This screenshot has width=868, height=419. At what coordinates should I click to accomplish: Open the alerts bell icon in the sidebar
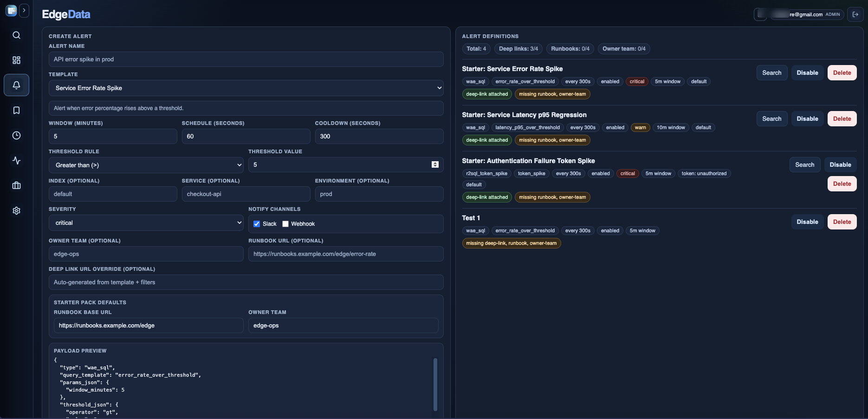click(x=16, y=85)
